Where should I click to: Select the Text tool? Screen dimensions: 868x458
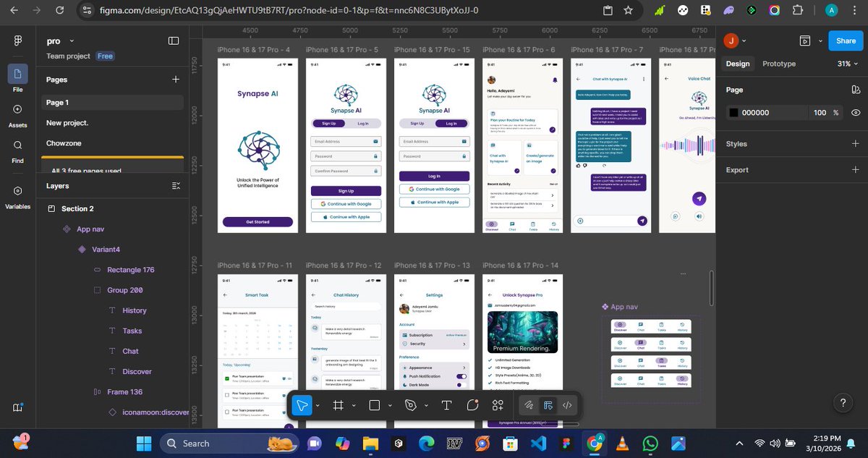coord(447,405)
